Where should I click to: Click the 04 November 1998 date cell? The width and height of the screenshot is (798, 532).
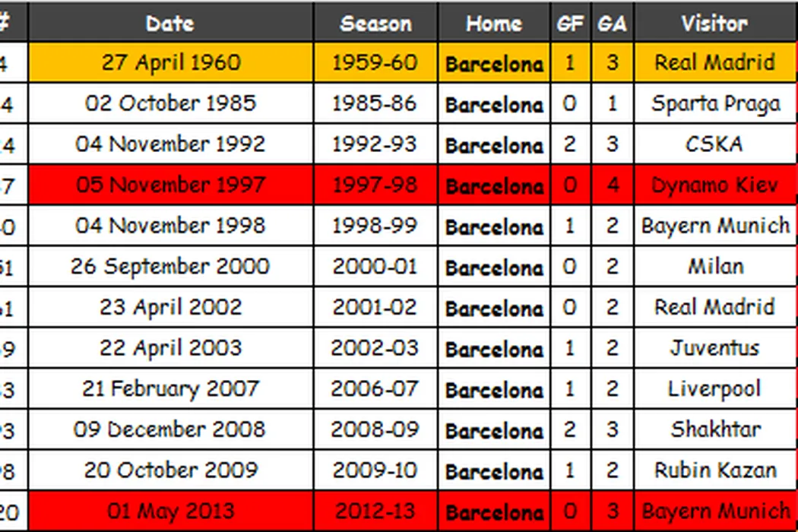point(170,226)
